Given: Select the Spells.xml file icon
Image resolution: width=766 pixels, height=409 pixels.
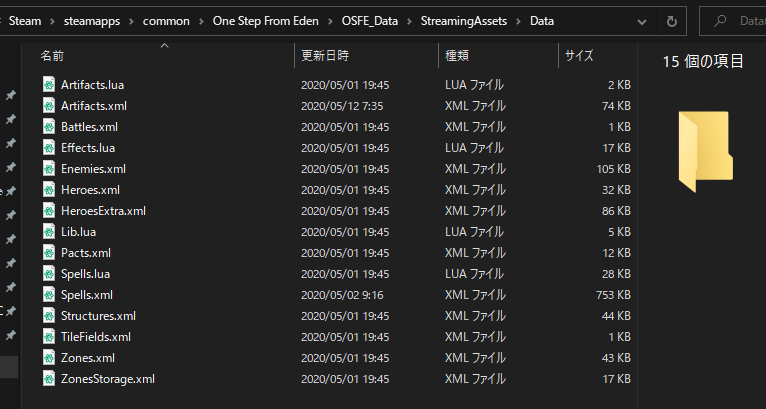Looking at the screenshot, I should point(49,295).
